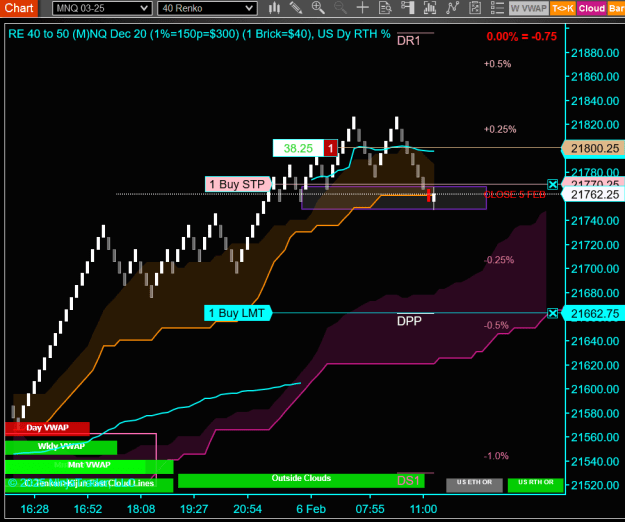625x522 pixels.
Task: Open the chart style bars icon
Action: 274,8
